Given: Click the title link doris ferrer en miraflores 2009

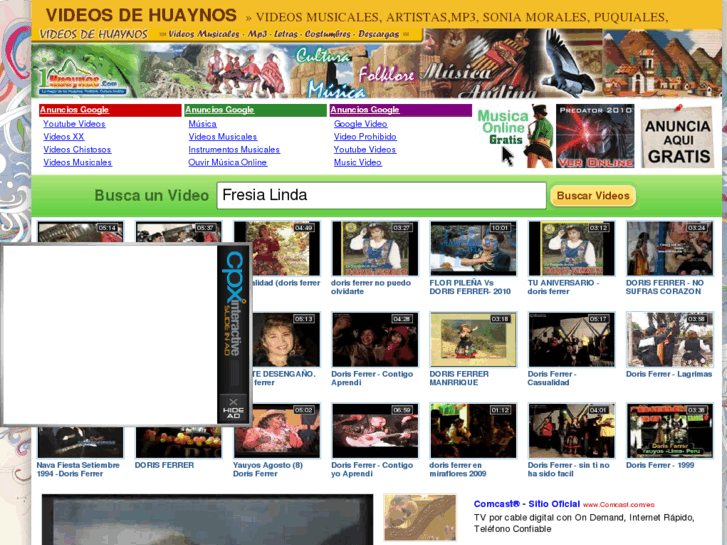Looking at the screenshot, I should [x=457, y=469].
